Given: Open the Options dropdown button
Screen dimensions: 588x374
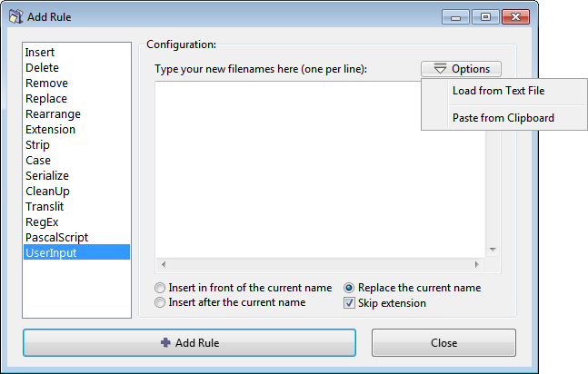Looking at the screenshot, I should tap(462, 69).
